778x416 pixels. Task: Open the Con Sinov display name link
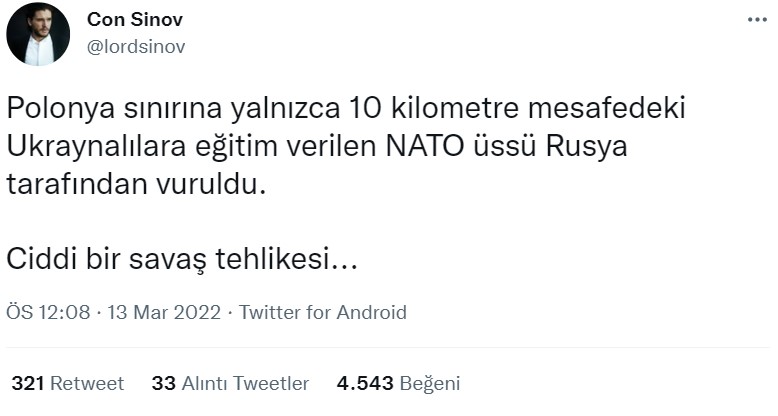pyautogui.click(x=135, y=20)
